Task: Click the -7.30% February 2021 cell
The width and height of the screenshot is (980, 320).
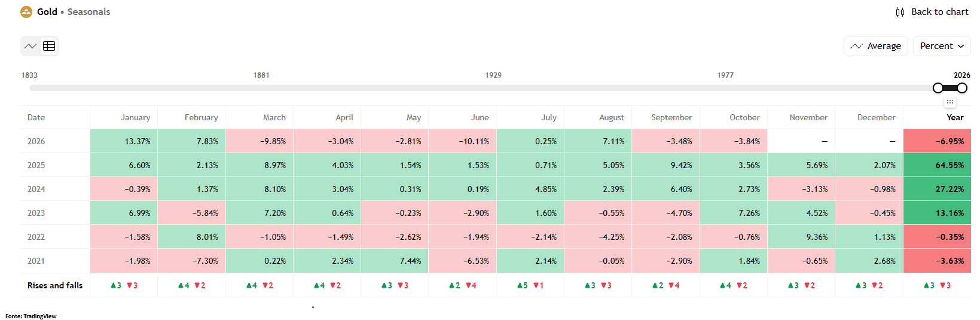Action: [x=192, y=261]
